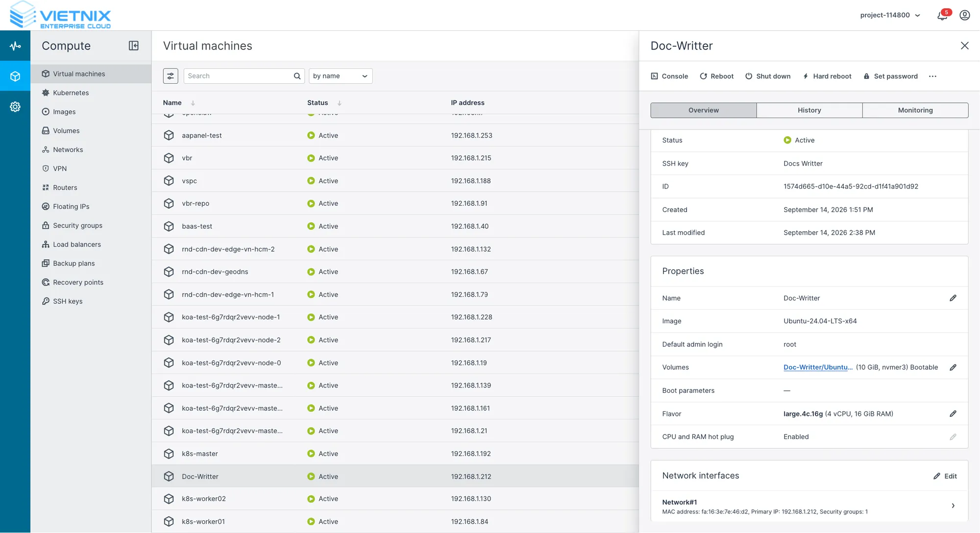Select the rnd-cdn-dev-geodns VM row
Viewport: 980px width, 533px height.
click(x=395, y=272)
